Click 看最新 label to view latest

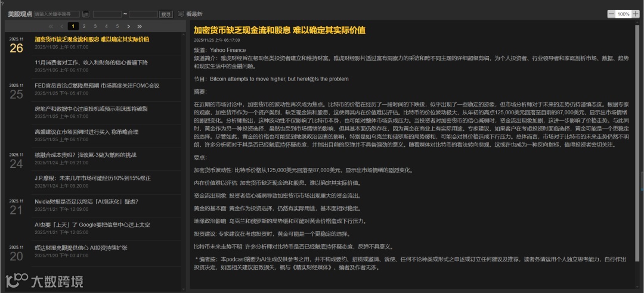(194, 14)
